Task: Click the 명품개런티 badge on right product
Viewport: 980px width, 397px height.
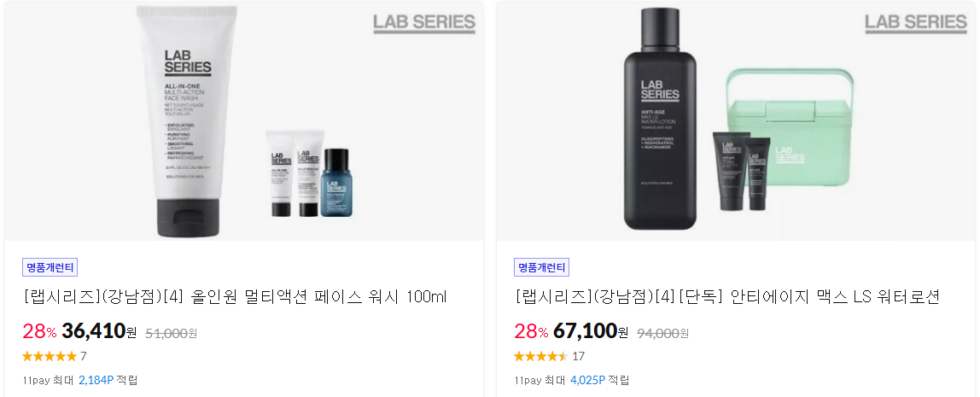Action: (542, 267)
